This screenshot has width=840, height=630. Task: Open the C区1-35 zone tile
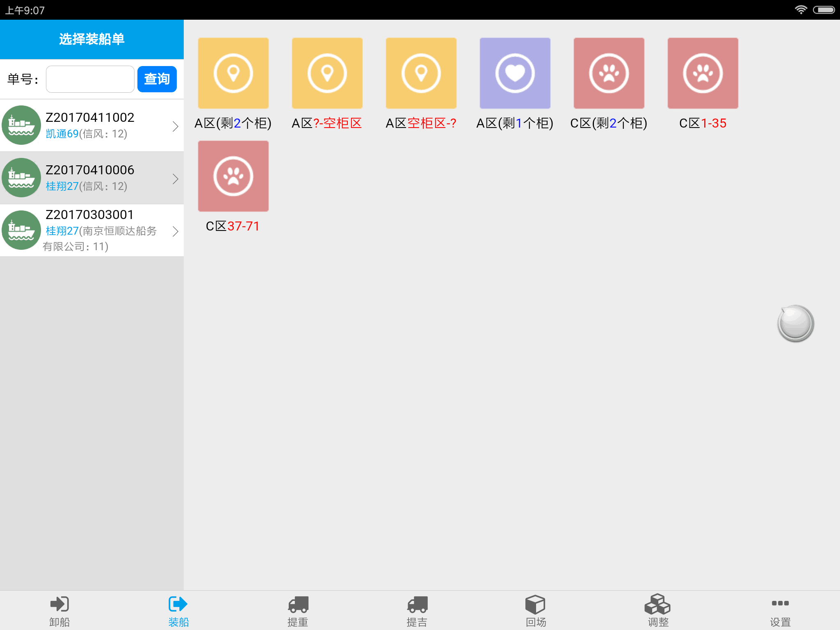point(703,73)
